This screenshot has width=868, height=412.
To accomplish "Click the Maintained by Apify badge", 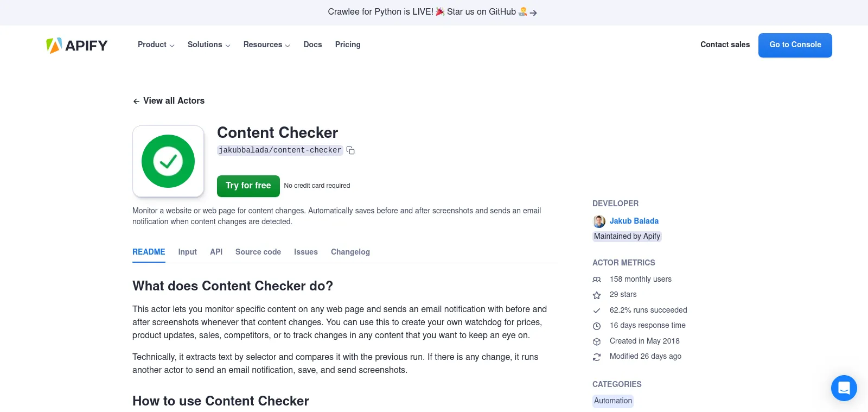I will coord(627,236).
